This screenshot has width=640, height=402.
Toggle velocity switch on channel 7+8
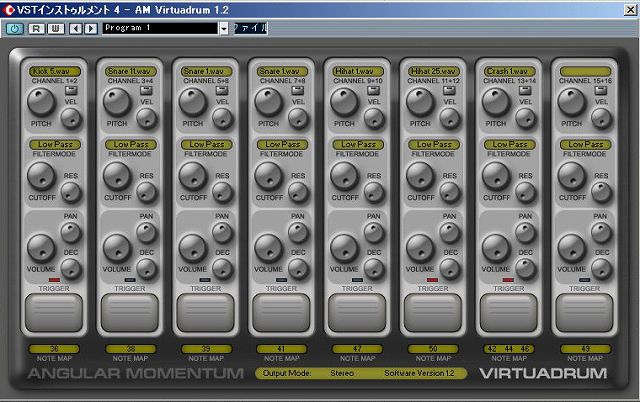[x=298, y=90]
